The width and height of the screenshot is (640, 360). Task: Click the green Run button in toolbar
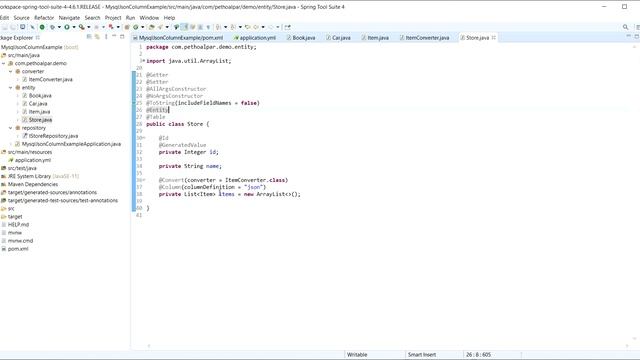67,27
